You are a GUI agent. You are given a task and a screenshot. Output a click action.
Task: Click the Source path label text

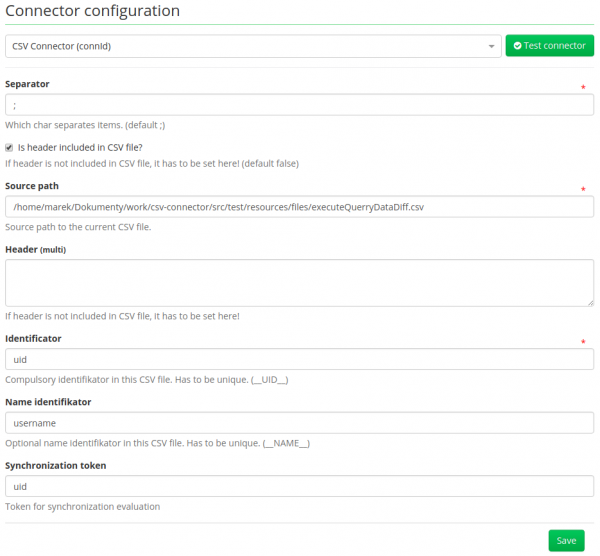[x=32, y=186]
